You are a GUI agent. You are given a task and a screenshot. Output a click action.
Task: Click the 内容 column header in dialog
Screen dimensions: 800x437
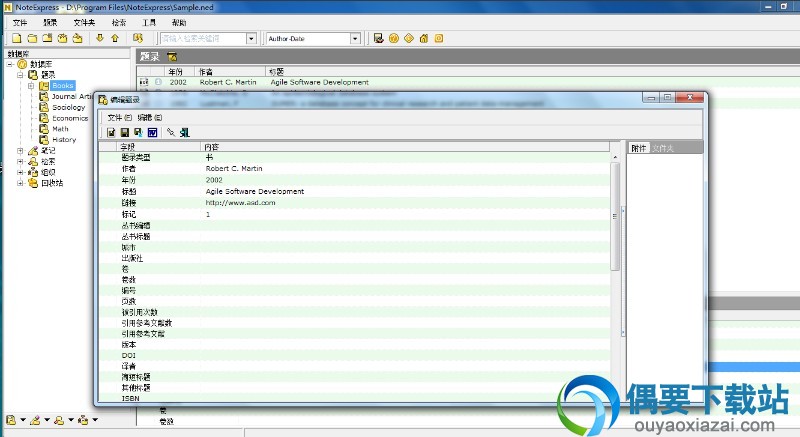(406, 147)
